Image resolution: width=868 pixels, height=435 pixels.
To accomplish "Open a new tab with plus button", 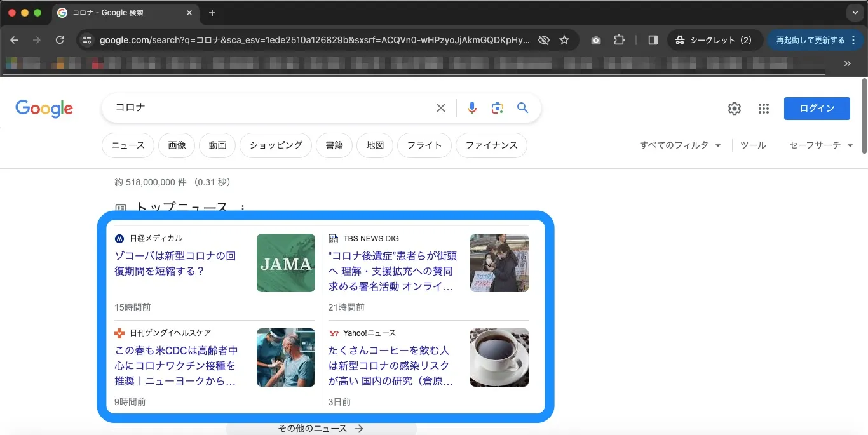I will [x=212, y=13].
